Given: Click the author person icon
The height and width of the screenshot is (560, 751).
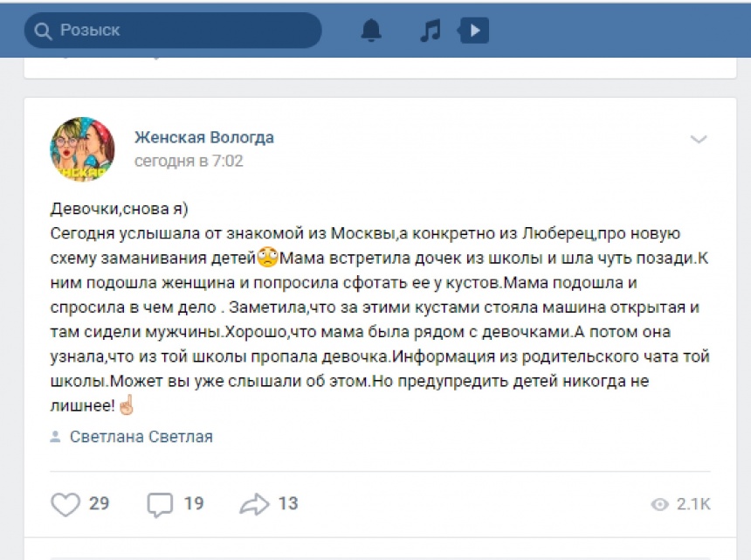Looking at the screenshot, I should pyautogui.click(x=56, y=437).
